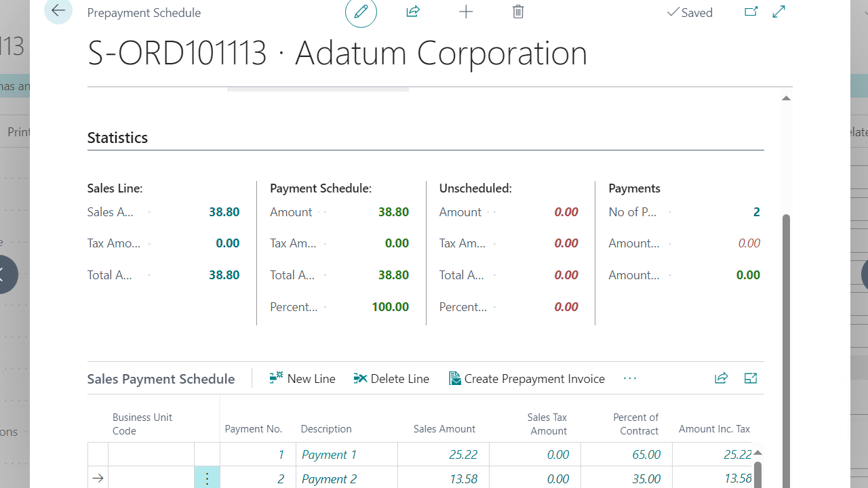Add a New Line to the schedule
This screenshot has width=868, height=488.
coord(302,378)
